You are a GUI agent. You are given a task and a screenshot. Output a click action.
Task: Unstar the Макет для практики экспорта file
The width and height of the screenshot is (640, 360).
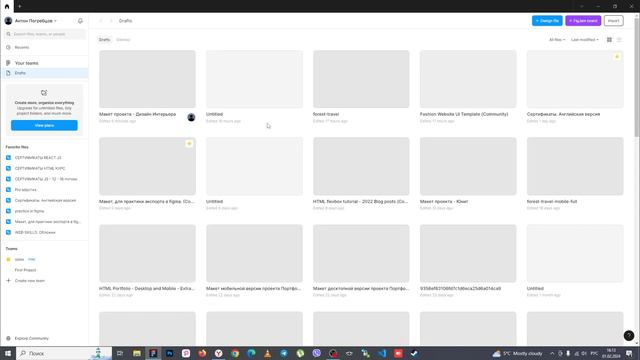(189, 144)
